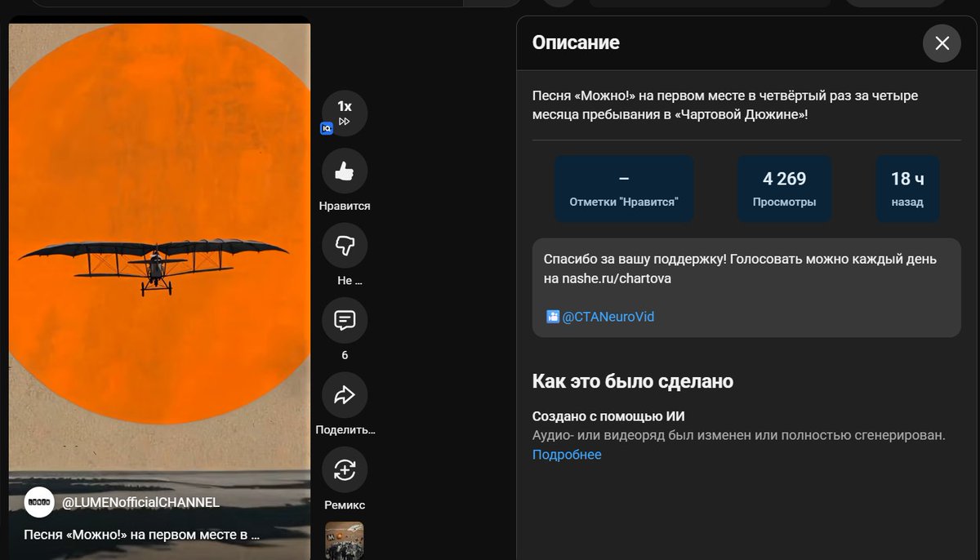The width and height of the screenshot is (980, 560).
Task: Change the 1x playback speed
Action: [345, 113]
